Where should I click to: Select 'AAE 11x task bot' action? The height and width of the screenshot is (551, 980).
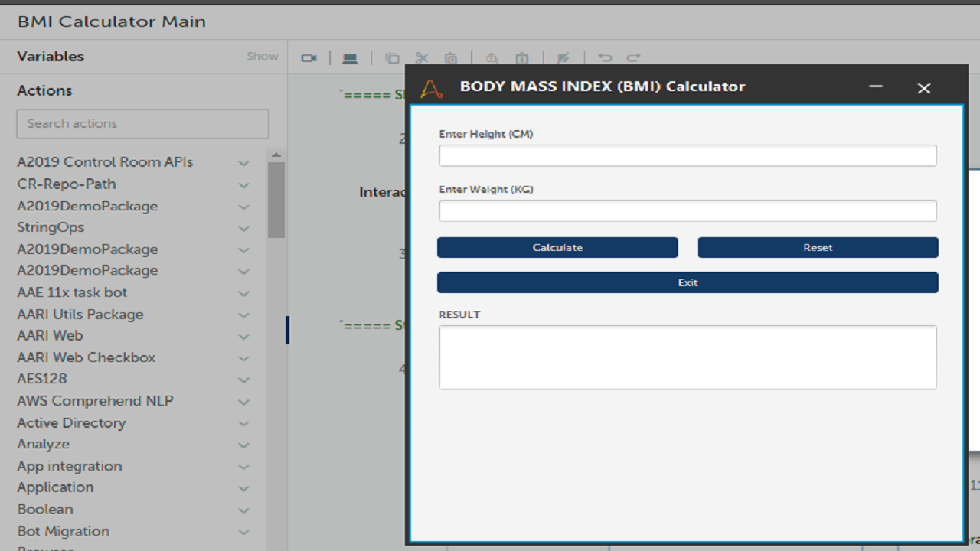coord(72,292)
